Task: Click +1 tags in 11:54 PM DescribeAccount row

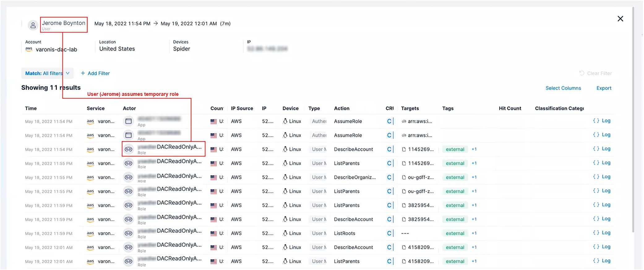Action: [474, 149]
